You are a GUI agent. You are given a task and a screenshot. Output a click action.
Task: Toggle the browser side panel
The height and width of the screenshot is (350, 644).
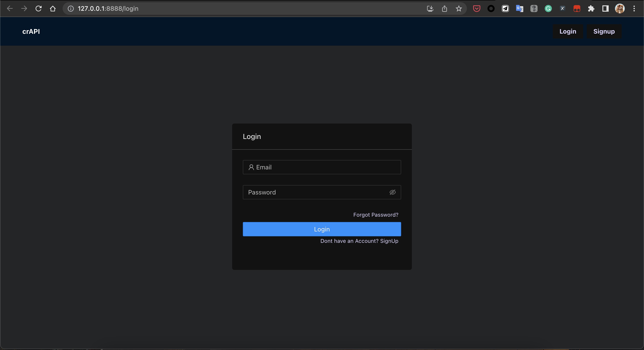point(605,9)
